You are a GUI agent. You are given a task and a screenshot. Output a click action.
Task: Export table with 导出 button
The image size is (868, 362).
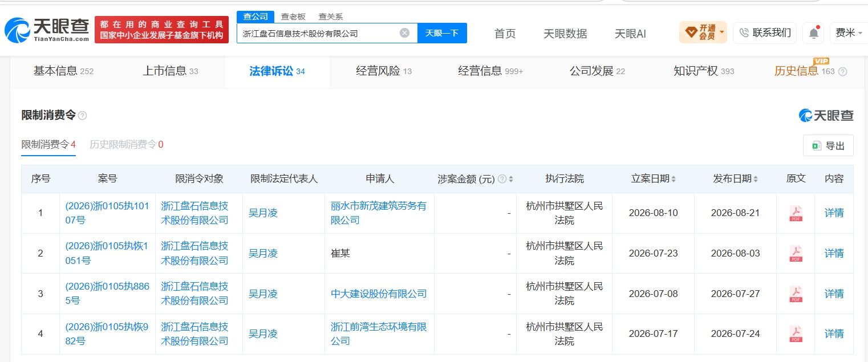(828, 145)
